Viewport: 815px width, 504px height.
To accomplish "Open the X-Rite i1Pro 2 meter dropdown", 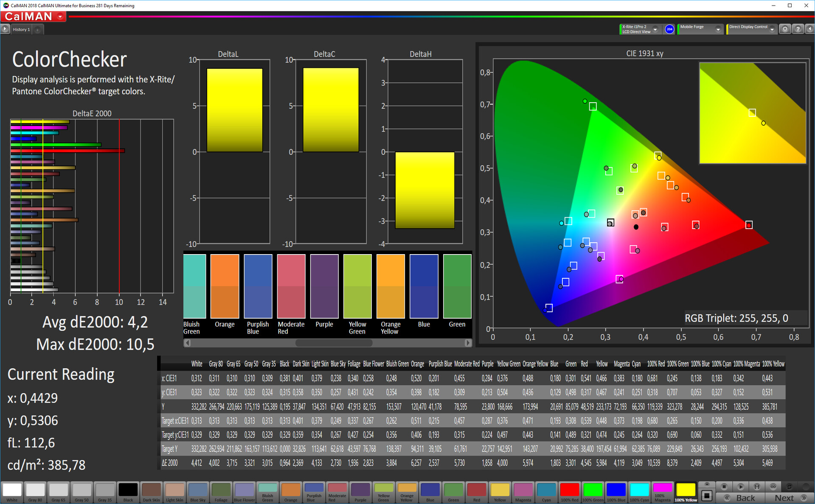I will (655, 29).
